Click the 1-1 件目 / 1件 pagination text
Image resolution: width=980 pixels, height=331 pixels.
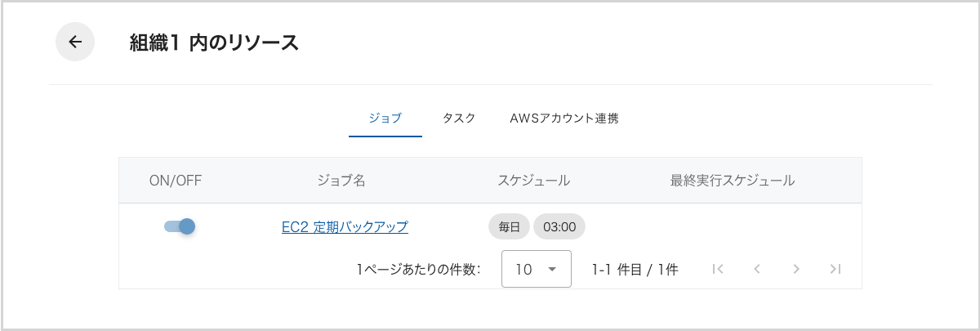(x=635, y=269)
